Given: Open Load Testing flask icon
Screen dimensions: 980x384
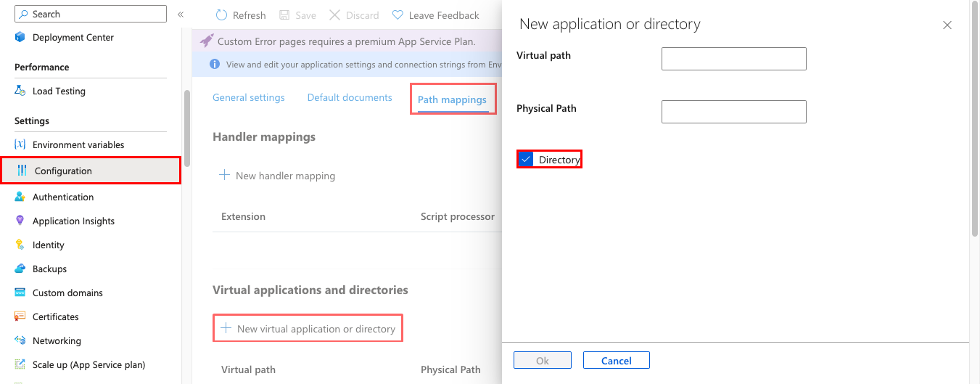Looking at the screenshot, I should coord(20,91).
